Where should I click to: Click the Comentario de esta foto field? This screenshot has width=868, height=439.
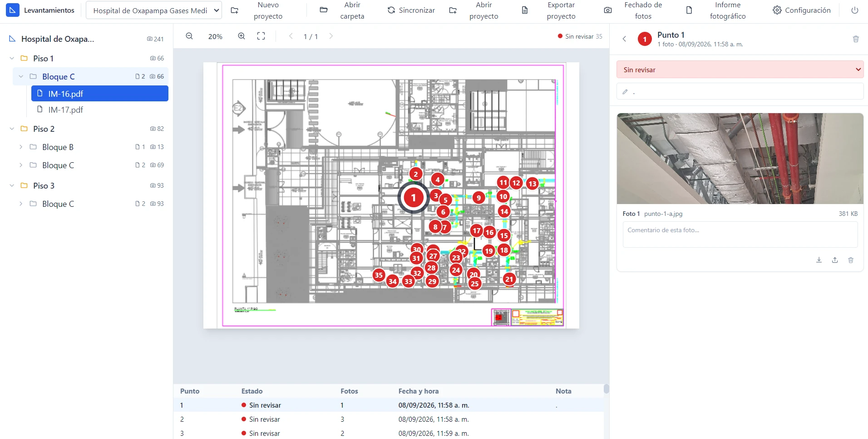740,234
